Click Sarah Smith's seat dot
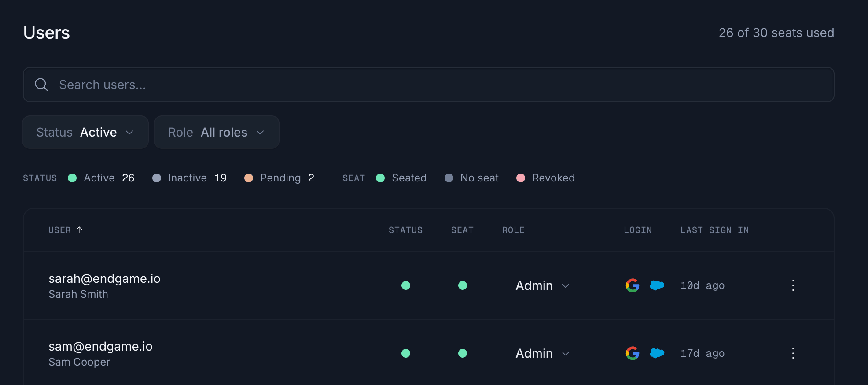The image size is (868, 385). tap(463, 285)
